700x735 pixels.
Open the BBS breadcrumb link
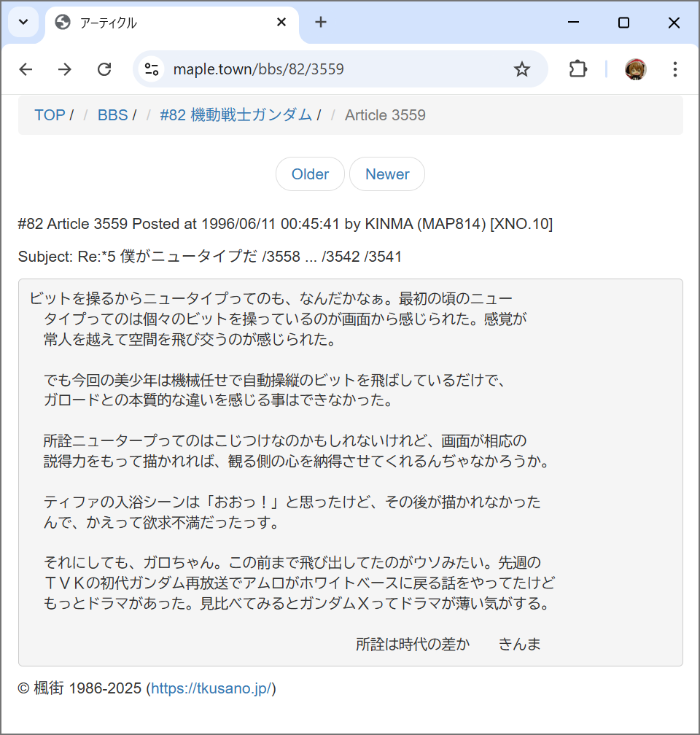(x=112, y=115)
